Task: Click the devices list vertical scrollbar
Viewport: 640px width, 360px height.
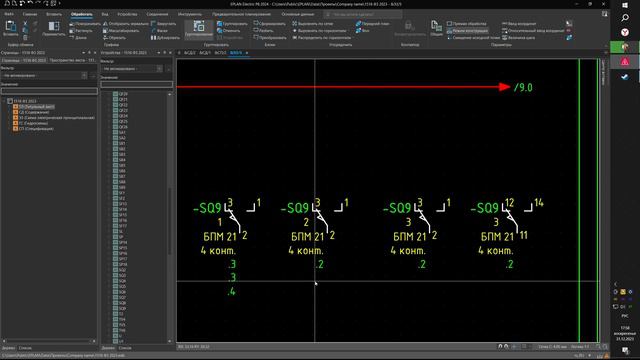Action: [170, 218]
